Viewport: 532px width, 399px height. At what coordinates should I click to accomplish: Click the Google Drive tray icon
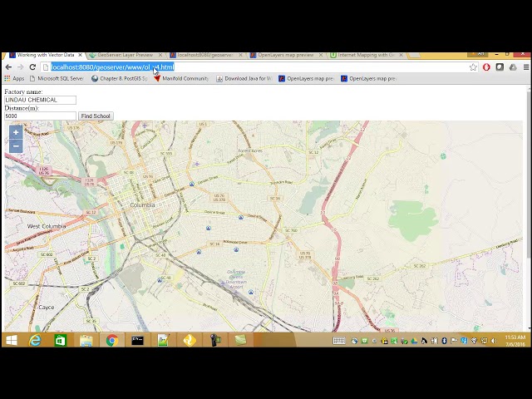(414, 341)
